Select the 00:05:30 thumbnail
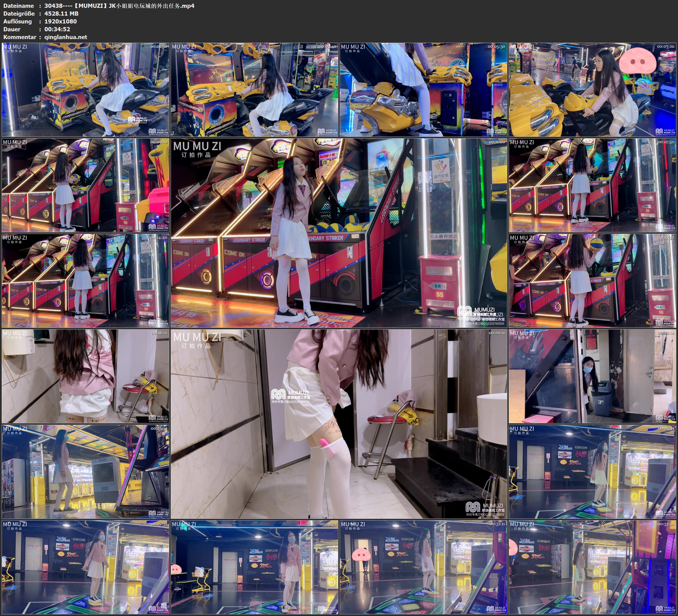Image resolution: width=678 pixels, height=616 pixels. [x=424, y=89]
